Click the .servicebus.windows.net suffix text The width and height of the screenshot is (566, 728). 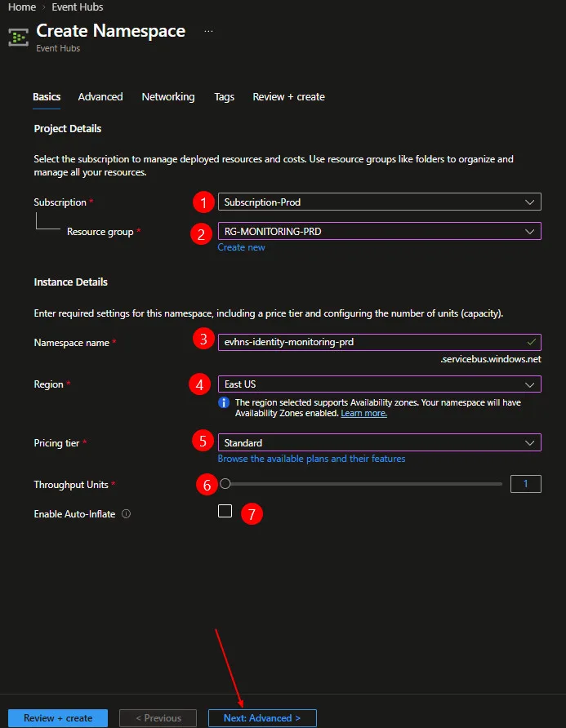click(x=491, y=359)
